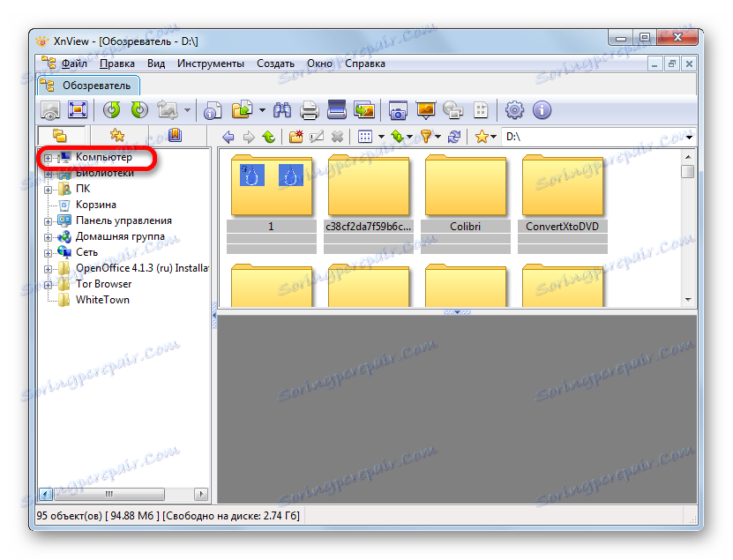The height and width of the screenshot is (560, 733).
Task: Select the folder named 1
Action: (x=272, y=204)
